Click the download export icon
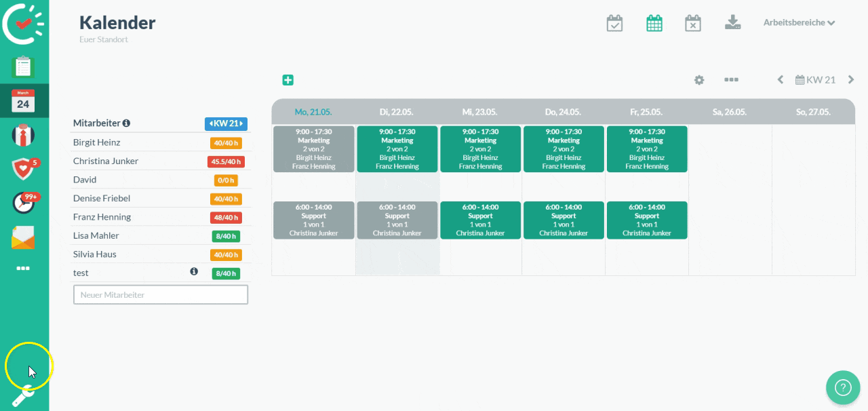The height and width of the screenshot is (411, 868). pos(732,23)
